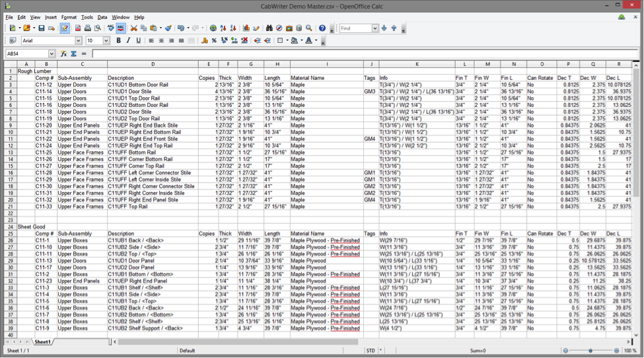Toggle bold formatting
644x358 pixels.
coord(119,40)
